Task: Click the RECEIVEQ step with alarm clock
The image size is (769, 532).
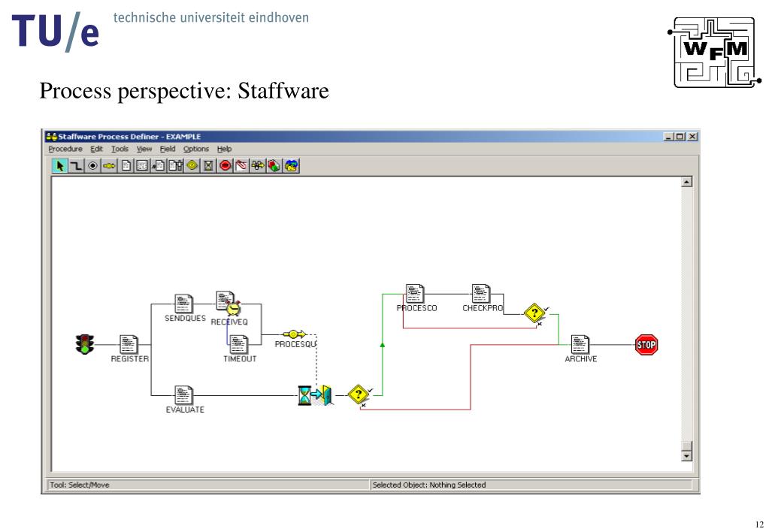Action: click(228, 304)
